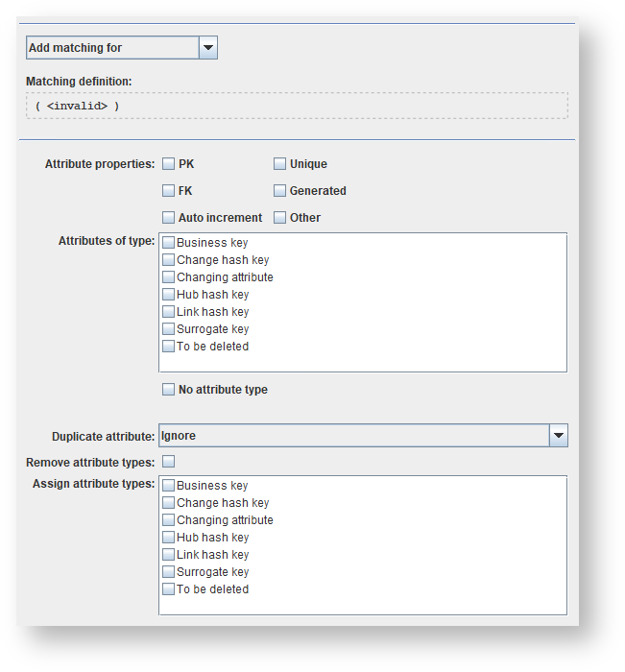Select To be deleted in Assign attribute types

[x=169, y=589]
